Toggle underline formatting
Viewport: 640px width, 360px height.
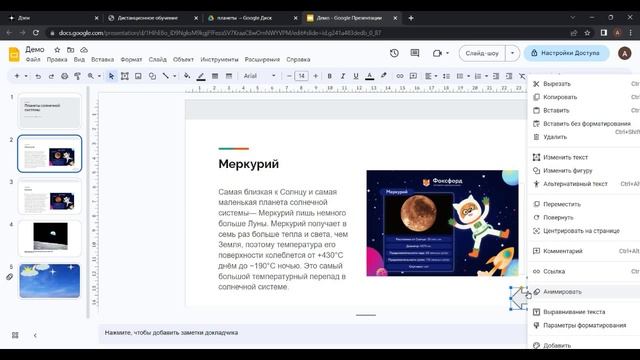pyautogui.click(x=356, y=76)
